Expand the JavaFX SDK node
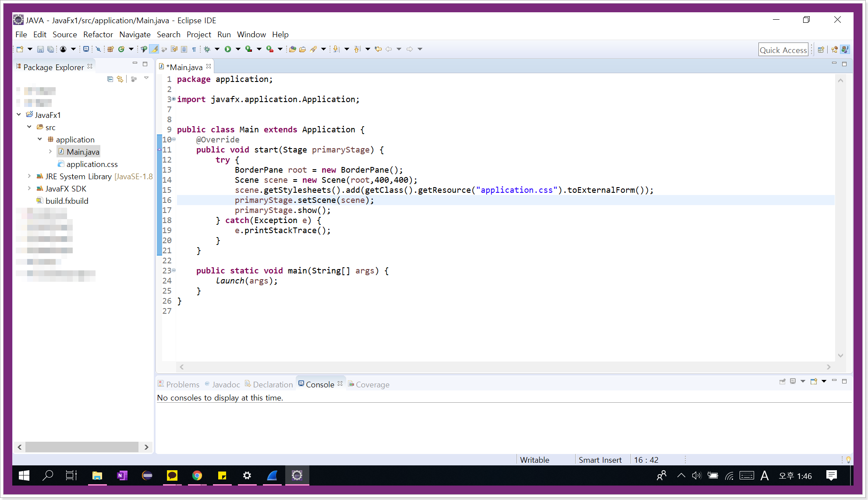The height and width of the screenshot is (500, 868). click(29, 188)
